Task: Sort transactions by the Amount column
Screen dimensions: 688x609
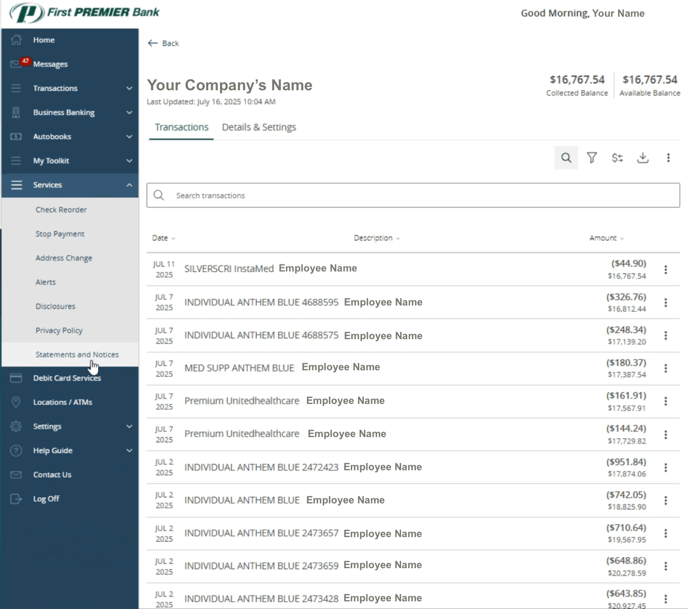Action: pyautogui.click(x=606, y=238)
